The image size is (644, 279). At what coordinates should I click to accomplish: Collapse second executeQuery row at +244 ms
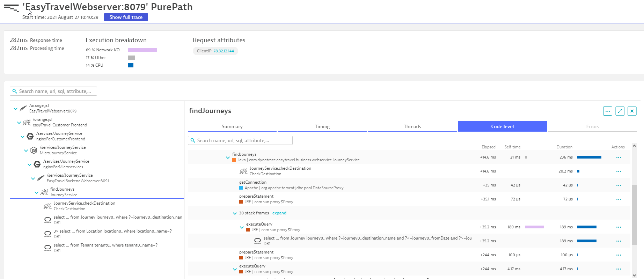pyautogui.click(x=235, y=269)
